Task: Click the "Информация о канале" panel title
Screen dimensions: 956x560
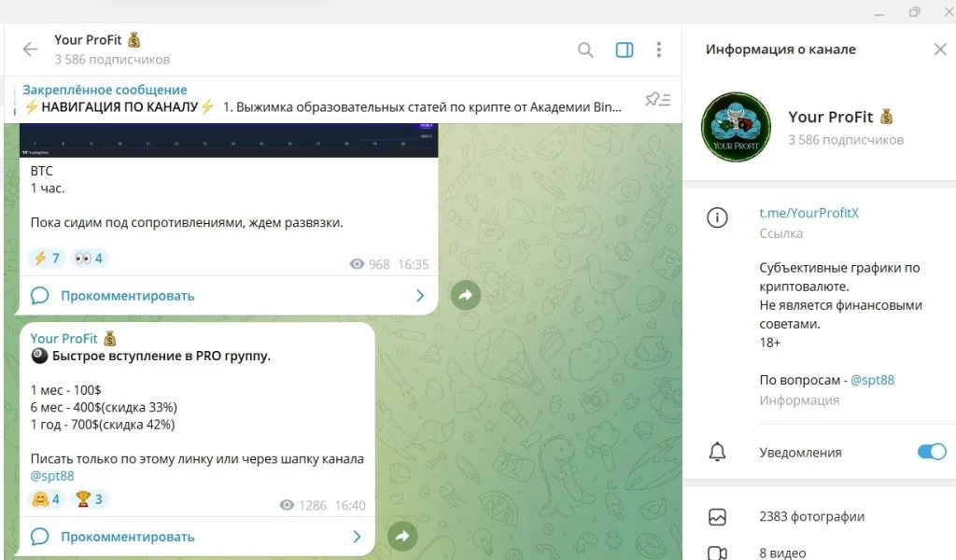Action: tap(780, 49)
